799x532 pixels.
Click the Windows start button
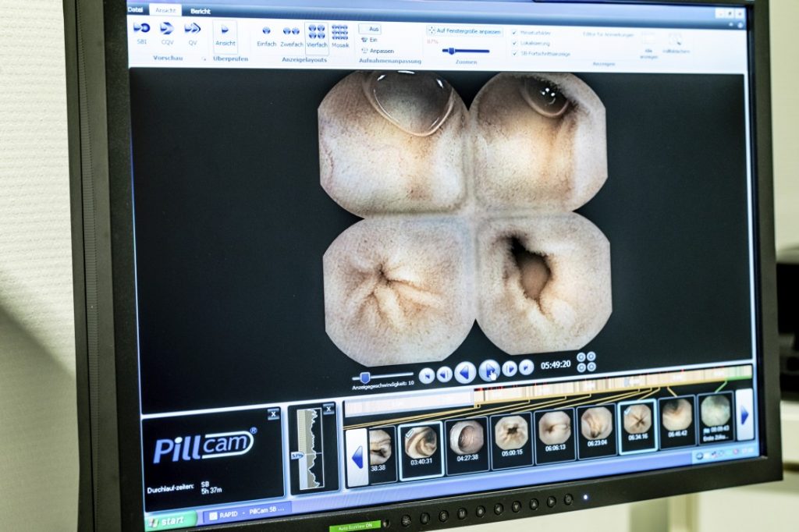point(170,520)
